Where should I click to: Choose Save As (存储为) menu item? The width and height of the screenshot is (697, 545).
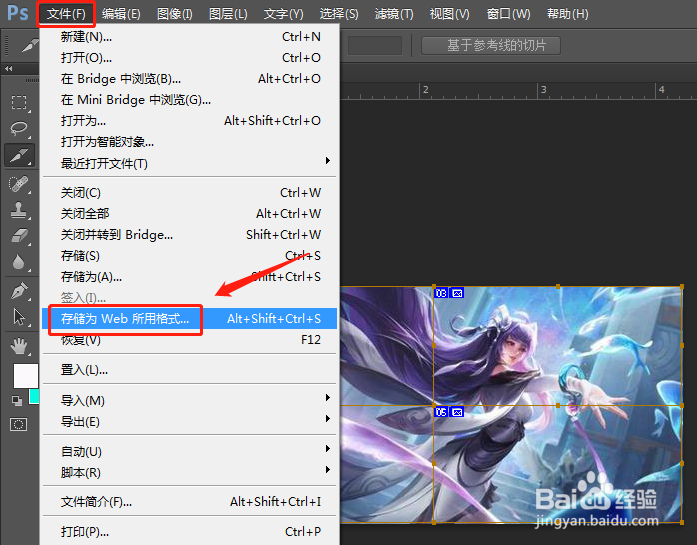189,277
